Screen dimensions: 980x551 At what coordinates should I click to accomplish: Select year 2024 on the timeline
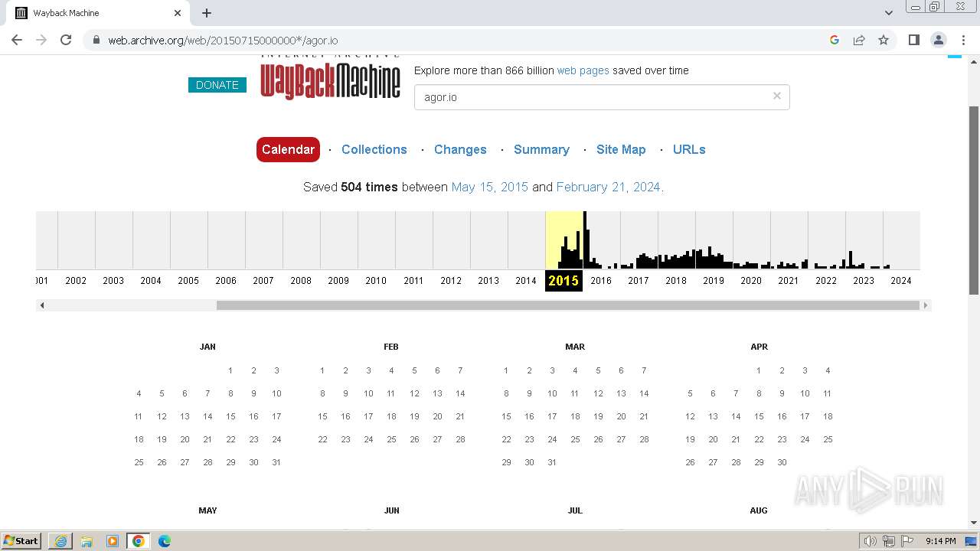click(x=901, y=280)
